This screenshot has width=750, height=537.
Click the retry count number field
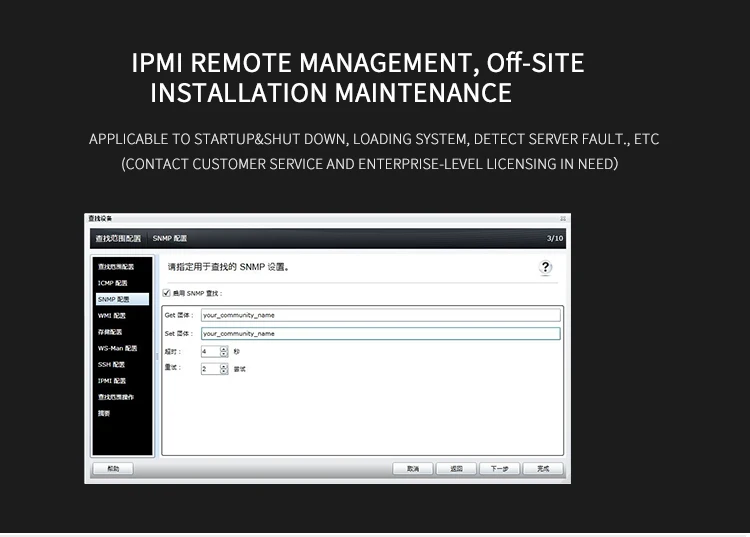[x=210, y=369]
